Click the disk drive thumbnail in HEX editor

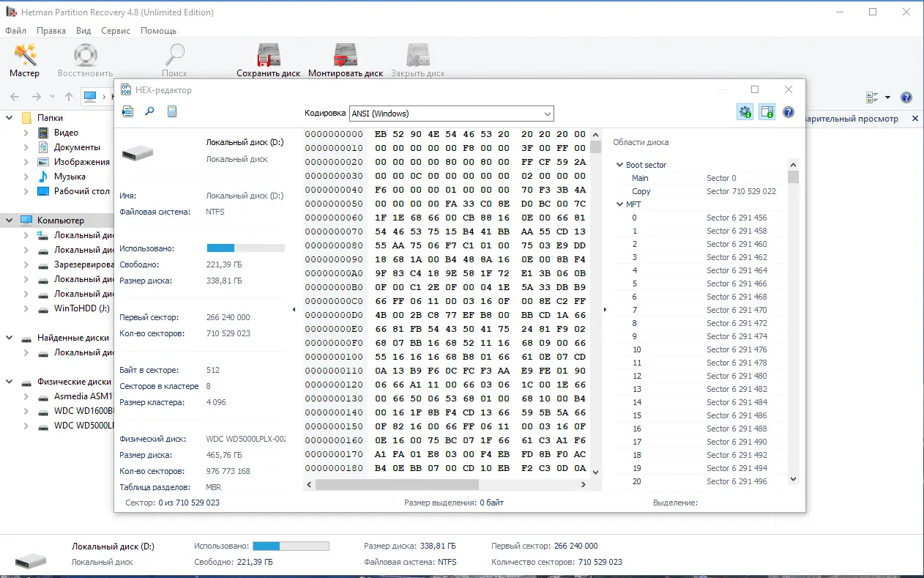(138, 152)
